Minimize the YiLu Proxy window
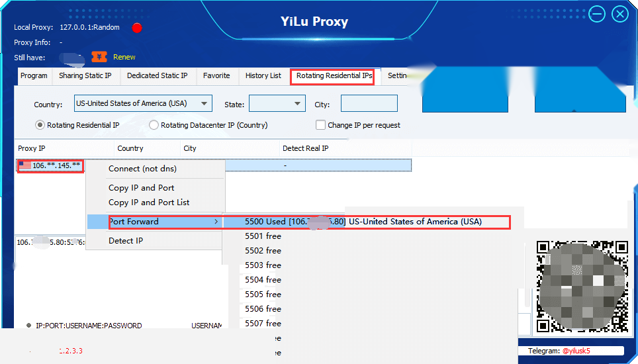The image size is (638, 364). [597, 15]
